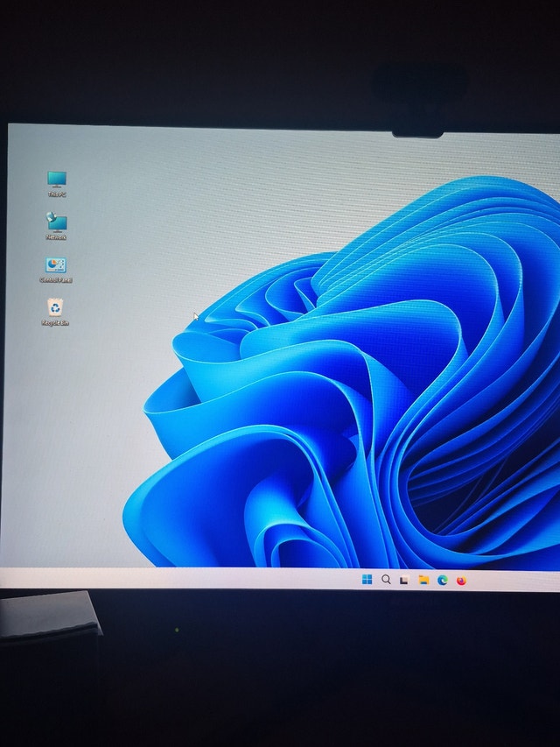Launch Microsoft Edge from the taskbar

(443, 580)
